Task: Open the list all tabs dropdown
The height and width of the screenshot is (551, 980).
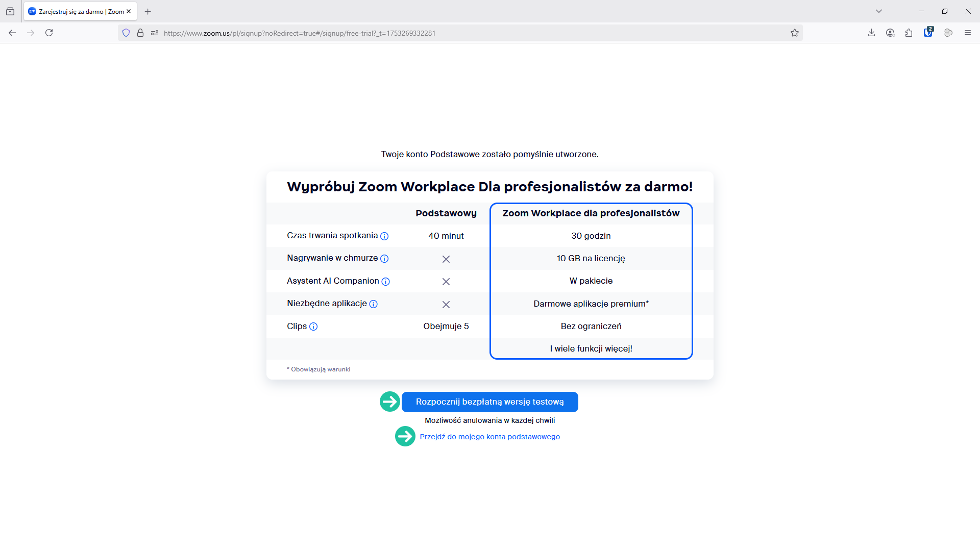Action: pyautogui.click(x=879, y=11)
